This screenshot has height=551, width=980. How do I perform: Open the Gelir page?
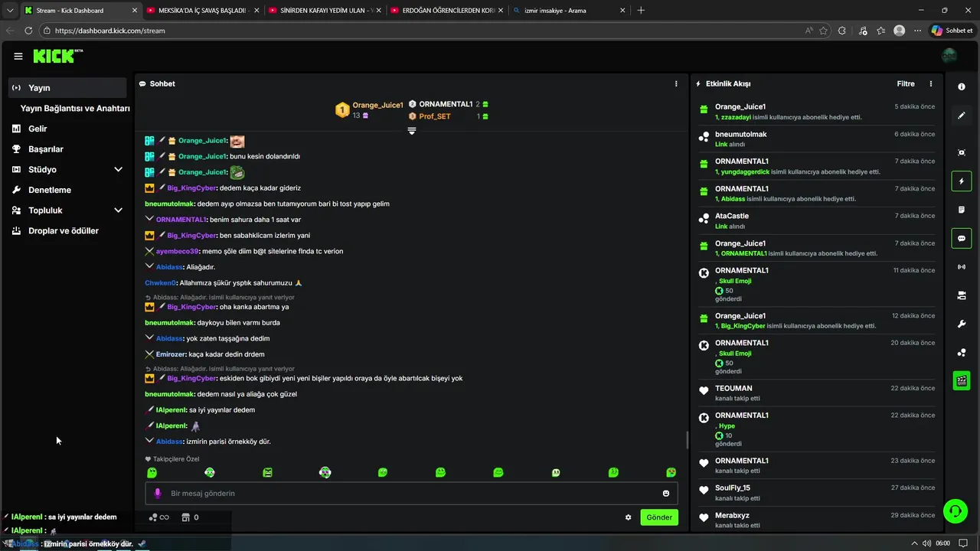(x=38, y=129)
